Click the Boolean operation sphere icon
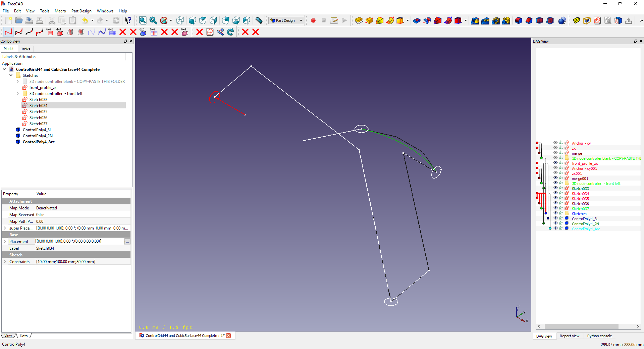 [x=562, y=20]
